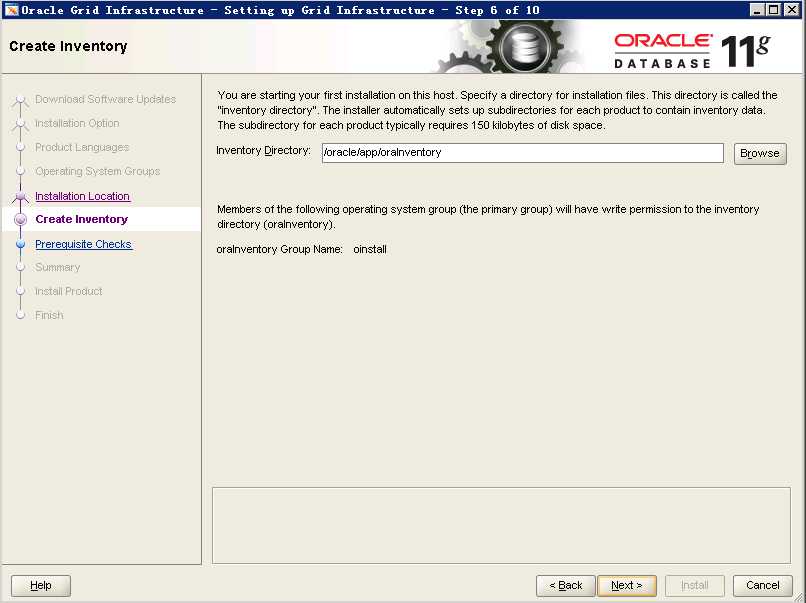Click the disabled Install button

(694, 585)
